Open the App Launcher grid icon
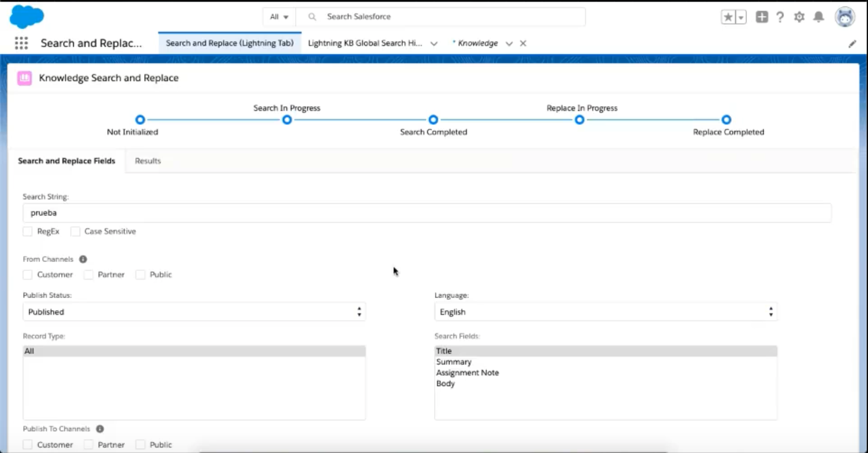The height and width of the screenshot is (453, 868). coord(21,43)
